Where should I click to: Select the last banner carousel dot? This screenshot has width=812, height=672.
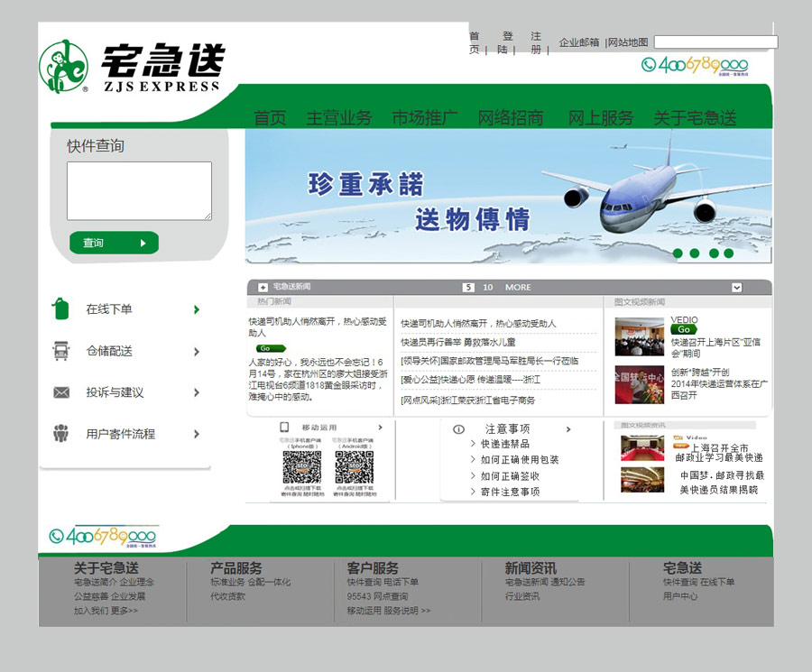pos(729,253)
